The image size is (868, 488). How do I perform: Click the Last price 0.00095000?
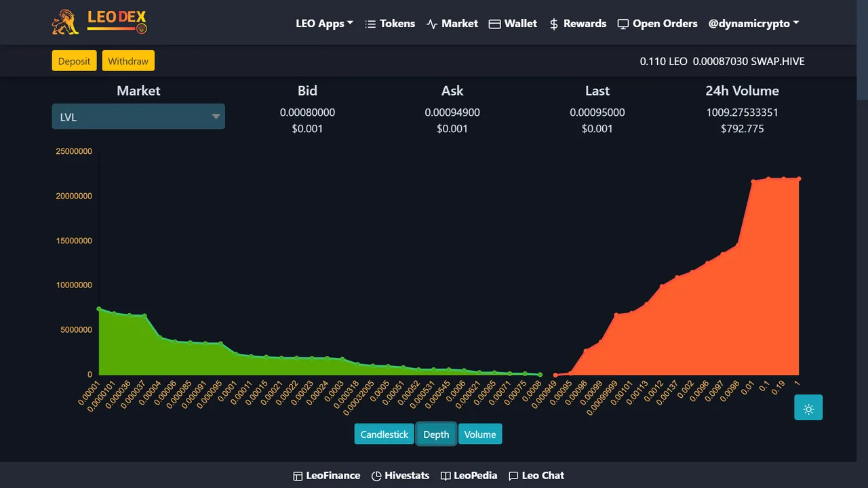pos(597,113)
